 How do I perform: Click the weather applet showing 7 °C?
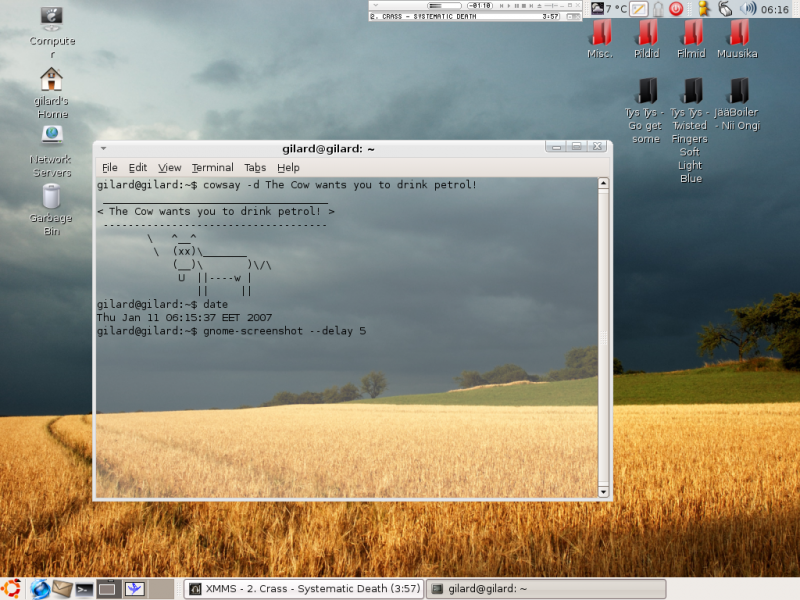[x=609, y=9]
